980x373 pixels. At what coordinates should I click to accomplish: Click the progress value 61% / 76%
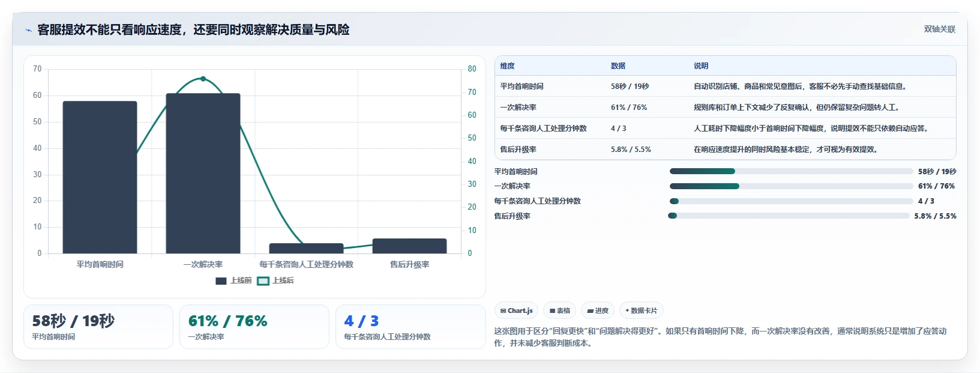(x=936, y=186)
